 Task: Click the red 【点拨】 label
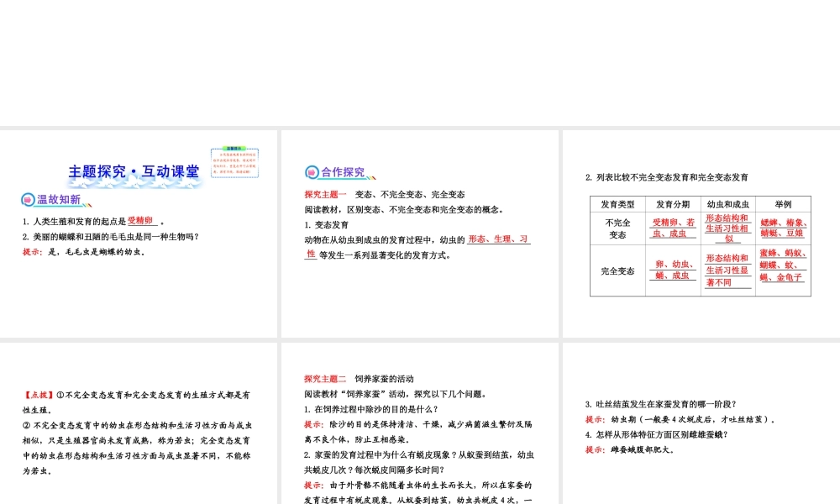pos(39,395)
